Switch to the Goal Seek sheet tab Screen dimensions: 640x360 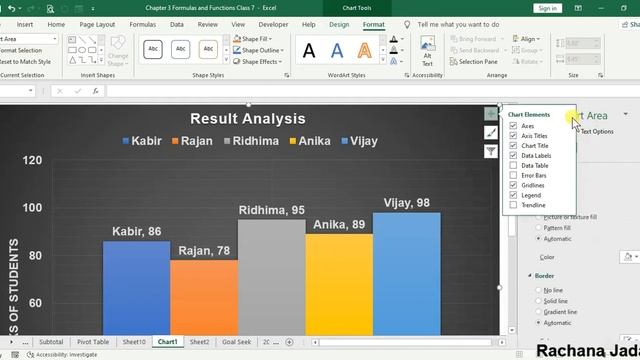click(236, 342)
